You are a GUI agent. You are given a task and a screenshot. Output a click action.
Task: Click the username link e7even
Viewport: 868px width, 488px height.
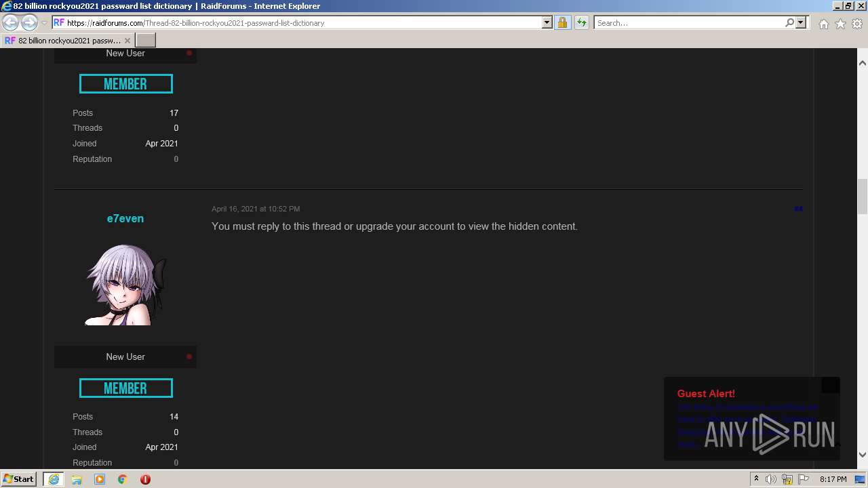click(125, 218)
